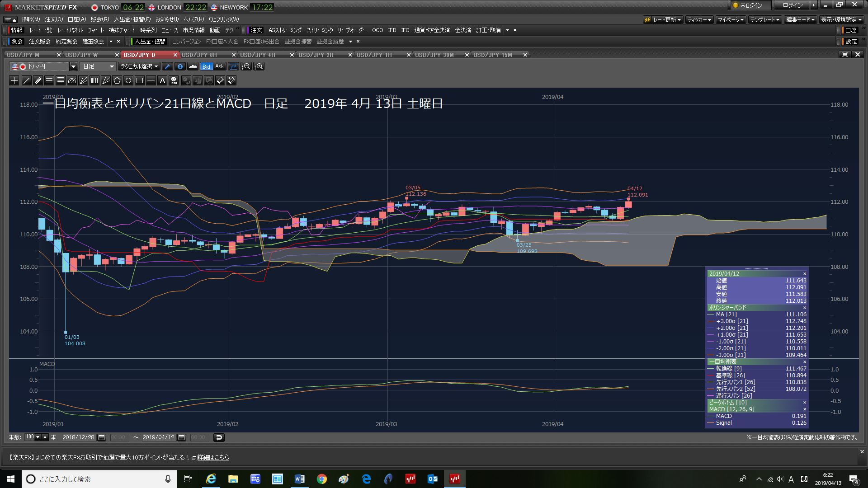
Task: Open ASストリーミング order
Action: pos(285,30)
